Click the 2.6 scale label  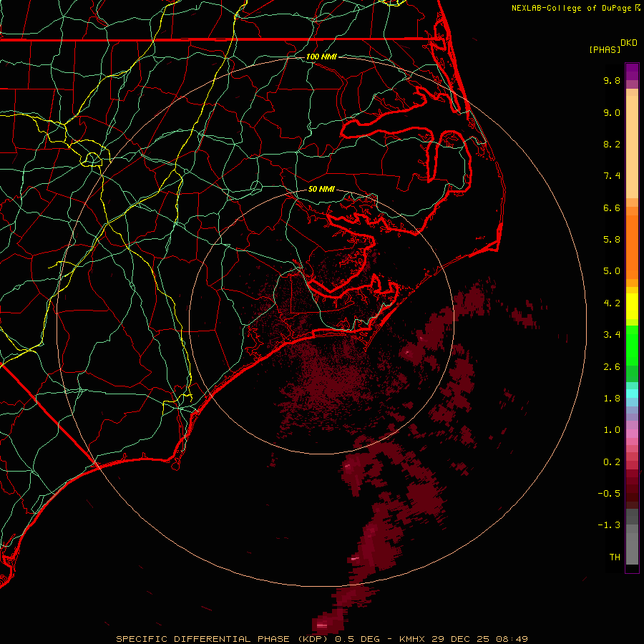[612, 367]
